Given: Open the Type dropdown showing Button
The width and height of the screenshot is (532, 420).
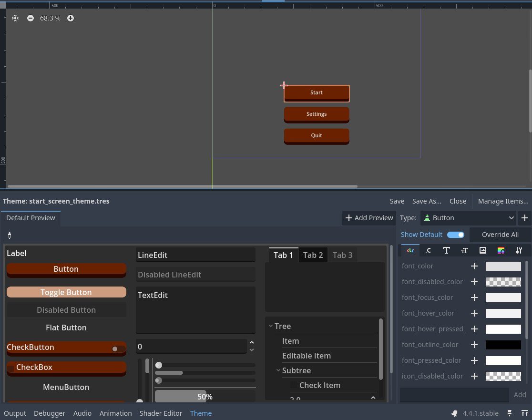Looking at the screenshot, I should pyautogui.click(x=469, y=218).
